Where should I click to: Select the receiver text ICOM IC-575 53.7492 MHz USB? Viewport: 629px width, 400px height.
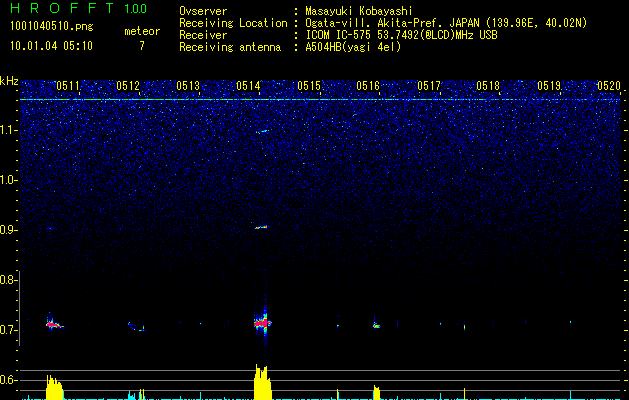(401, 35)
